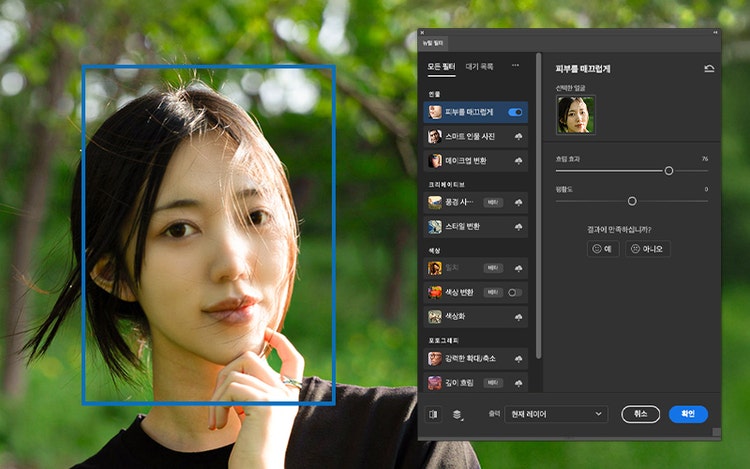Click the 피부를 매끄럽게 filter name in the list
The height and width of the screenshot is (469, 750).
click(469, 112)
